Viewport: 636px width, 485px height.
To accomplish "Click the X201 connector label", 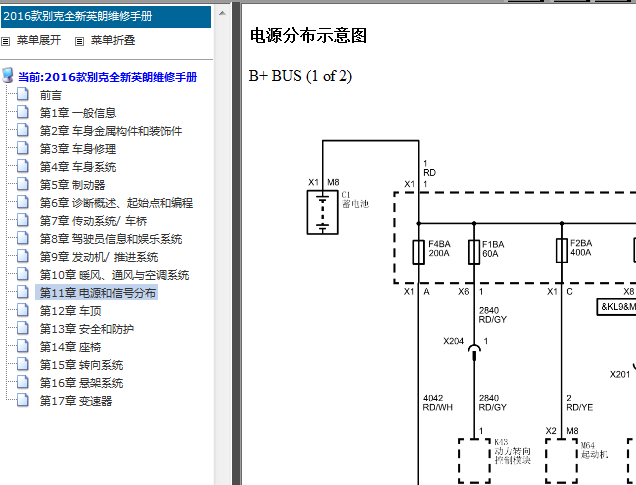I will click(620, 374).
